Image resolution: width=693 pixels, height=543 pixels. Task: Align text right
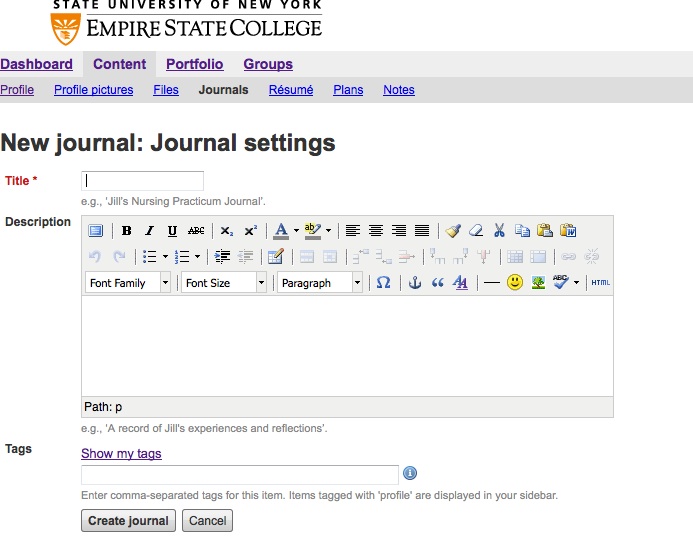tap(399, 231)
